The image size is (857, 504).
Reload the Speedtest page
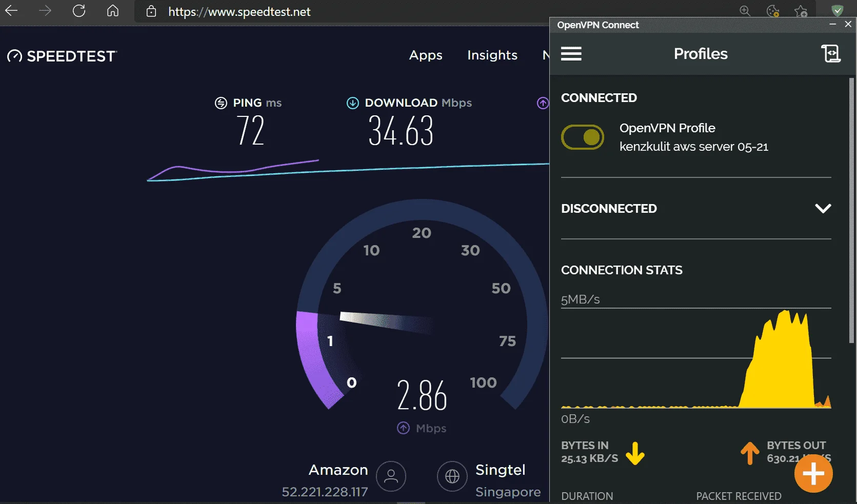[x=79, y=11]
